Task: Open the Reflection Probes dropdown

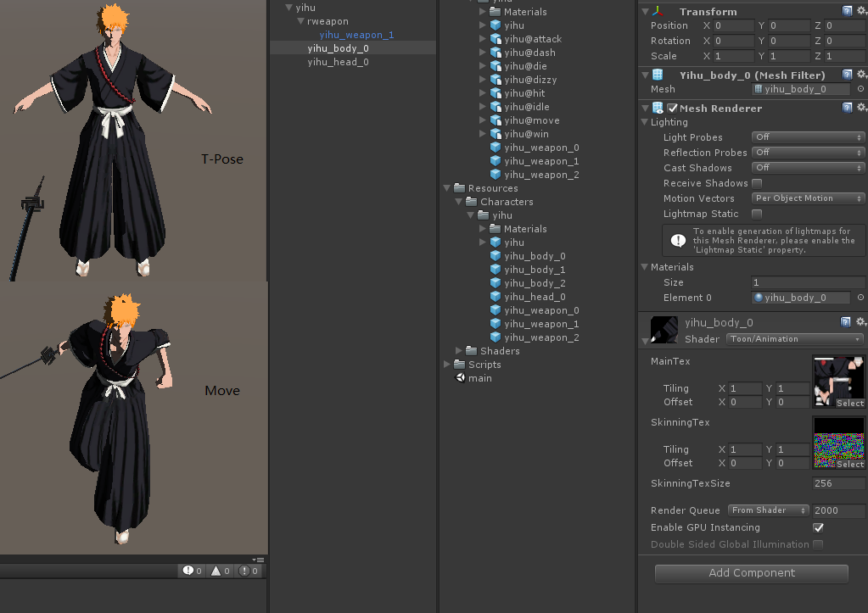Action: pyautogui.click(x=808, y=152)
